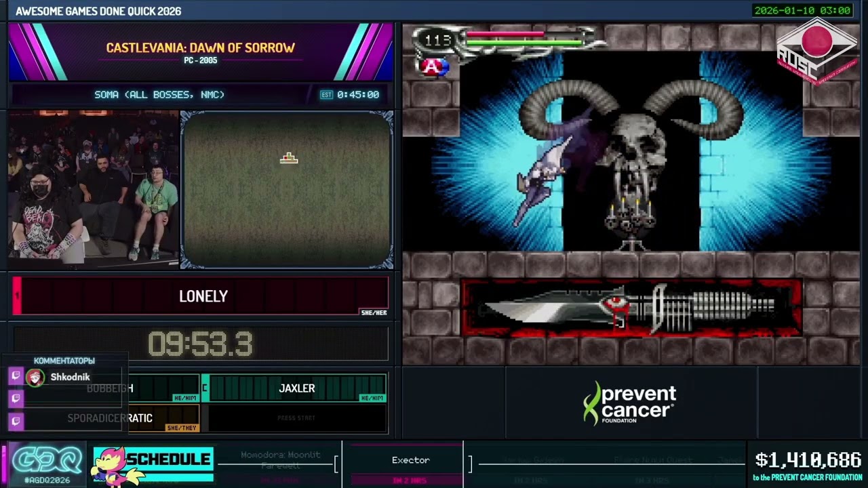
Task: Click the green mana bar in HUD
Action: pyautogui.click(x=524, y=42)
